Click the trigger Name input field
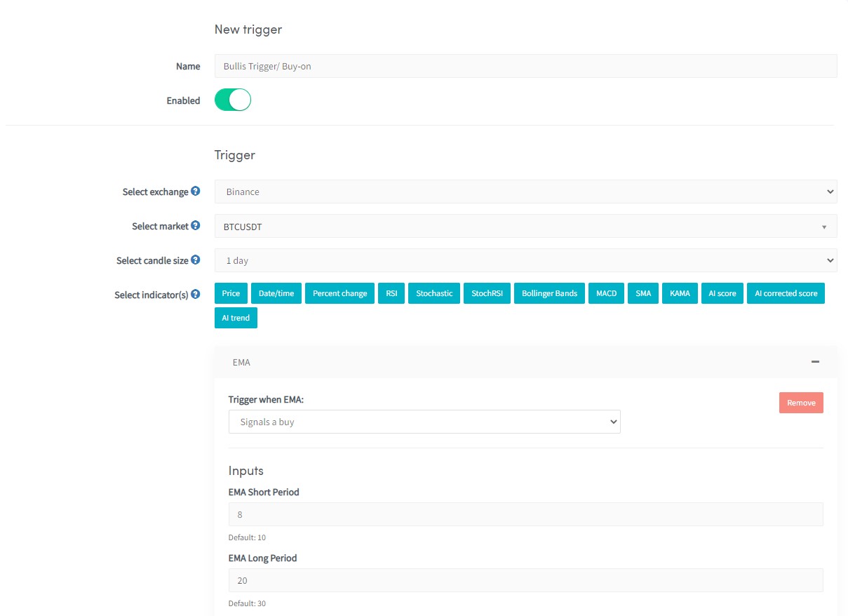This screenshot has height=616, width=848. coord(525,66)
